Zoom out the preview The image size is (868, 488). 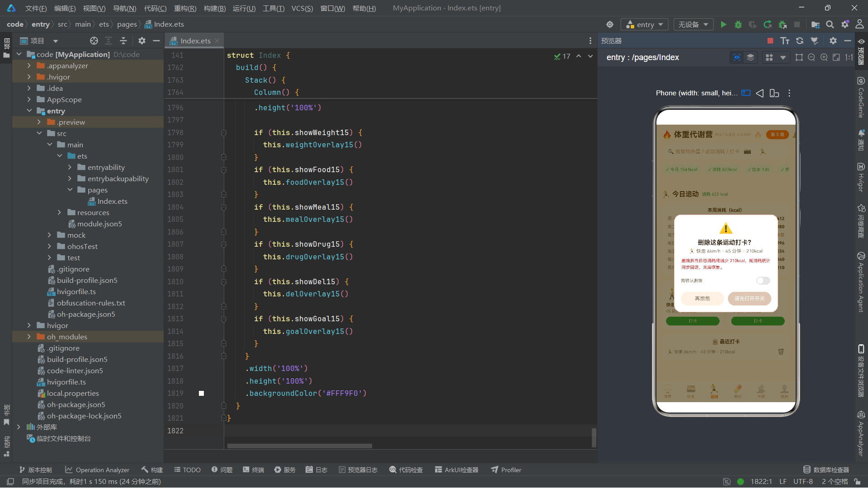click(x=811, y=57)
